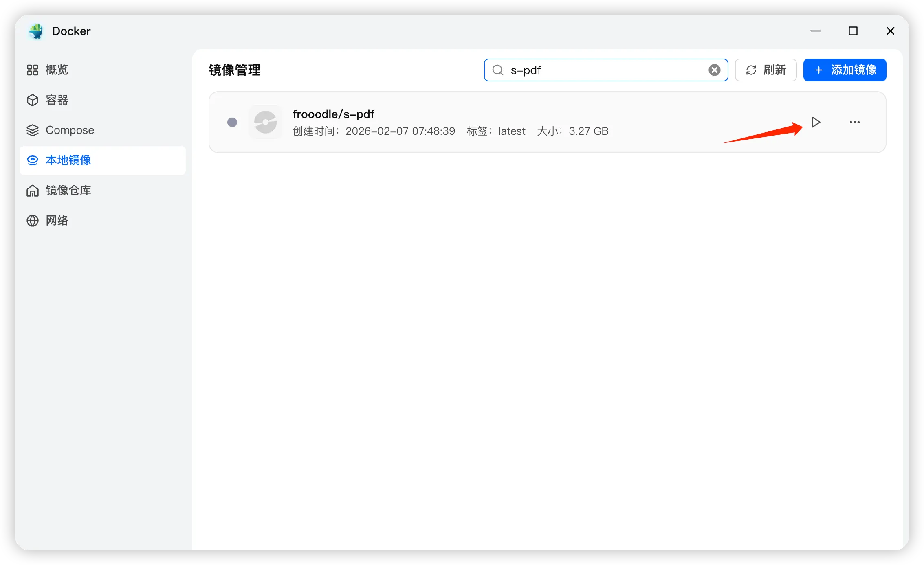The width and height of the screenshot is (924, 565).
Task: Refresh the image list with 刷新
Action: click(766, 70)
